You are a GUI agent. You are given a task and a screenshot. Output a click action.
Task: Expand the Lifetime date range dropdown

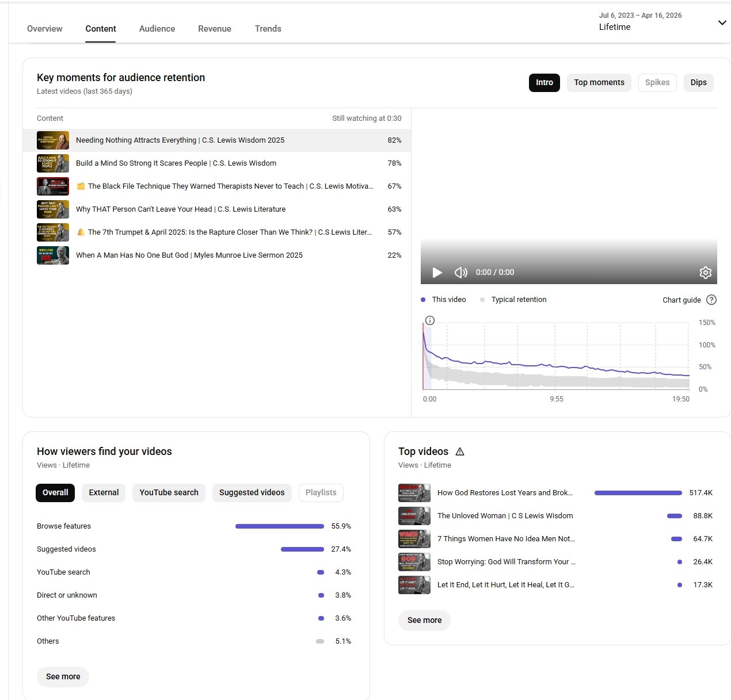click(722, 23)
